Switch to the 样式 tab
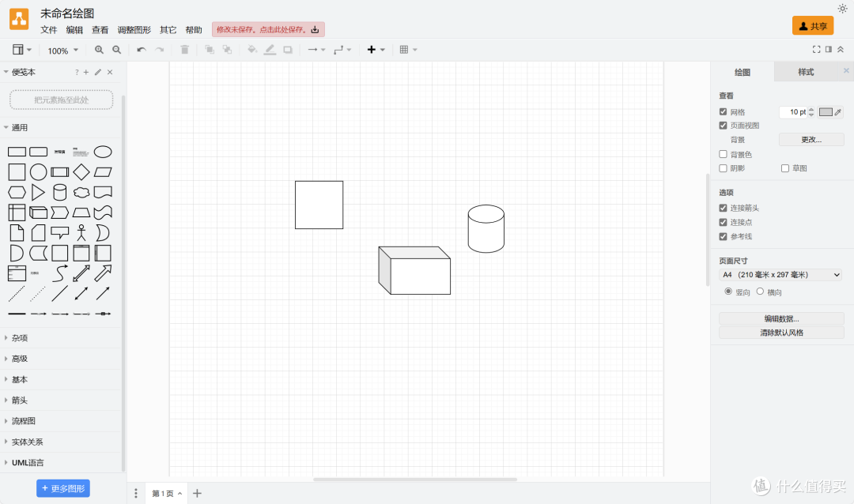854x504 pixels. 805,72
